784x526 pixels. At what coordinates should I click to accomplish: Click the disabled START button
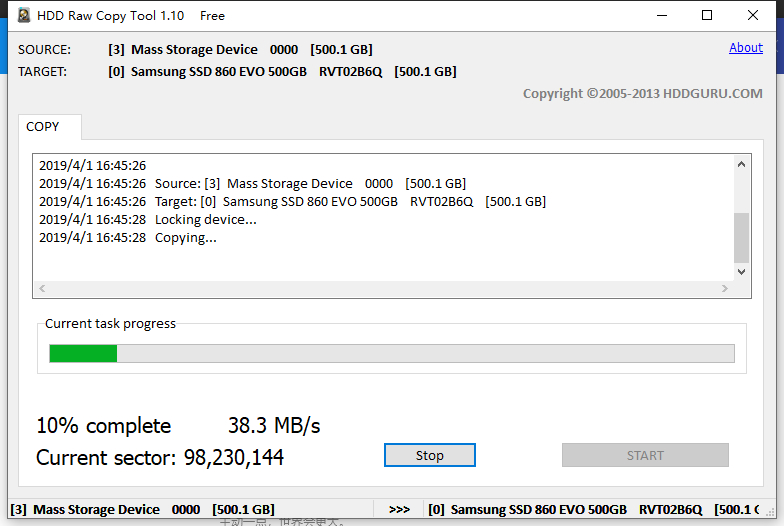click(645, 455)
